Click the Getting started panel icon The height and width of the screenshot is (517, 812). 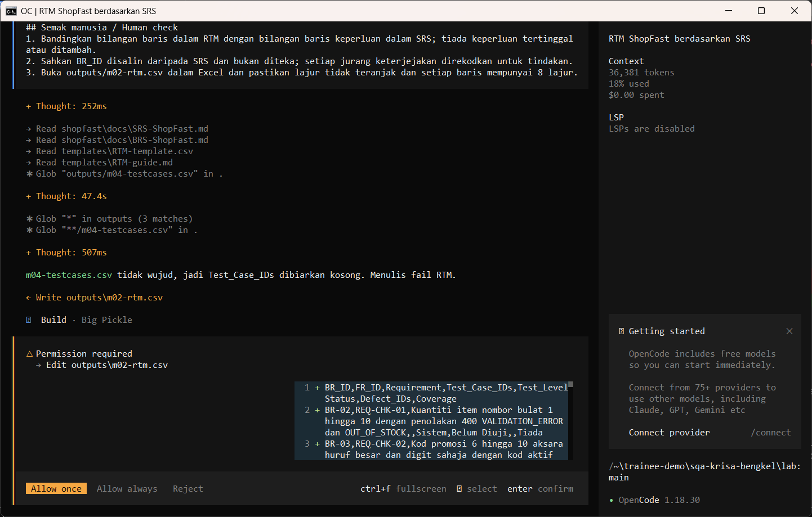point(621,331)
